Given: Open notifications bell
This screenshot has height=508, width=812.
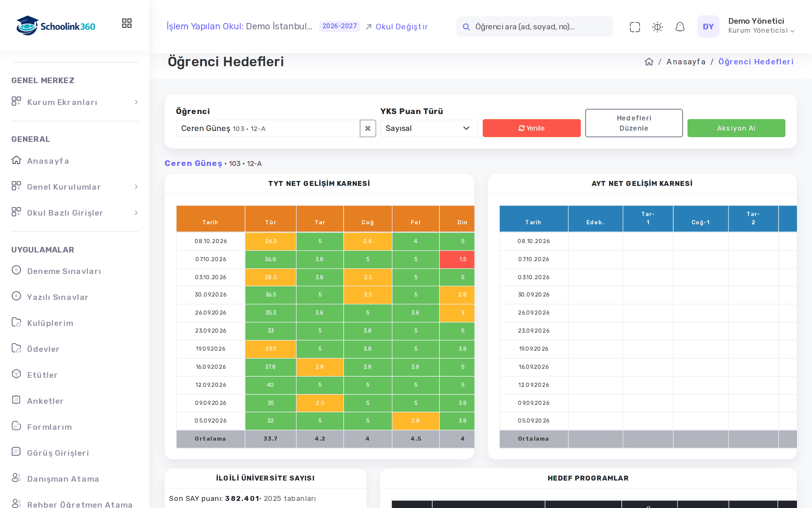Looking at the screenshot, I should pyautogui.click(x=680, y=27).
